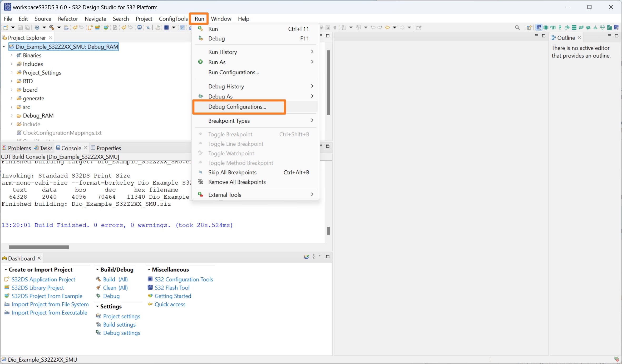The height and width of the screenshot is (364, 622).
Task: Open S32 Flash Tool link in Dashboard
Action: 172,288
